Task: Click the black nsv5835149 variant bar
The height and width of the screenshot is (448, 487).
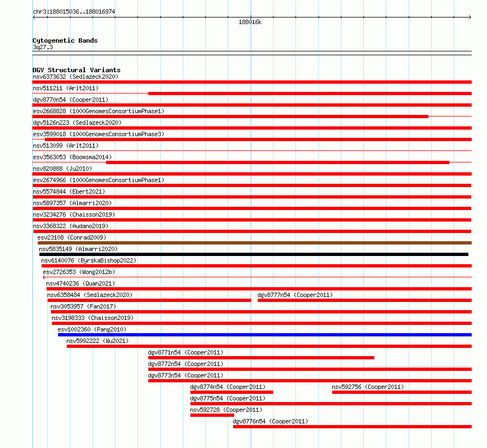Action: (x=254, y=254)
